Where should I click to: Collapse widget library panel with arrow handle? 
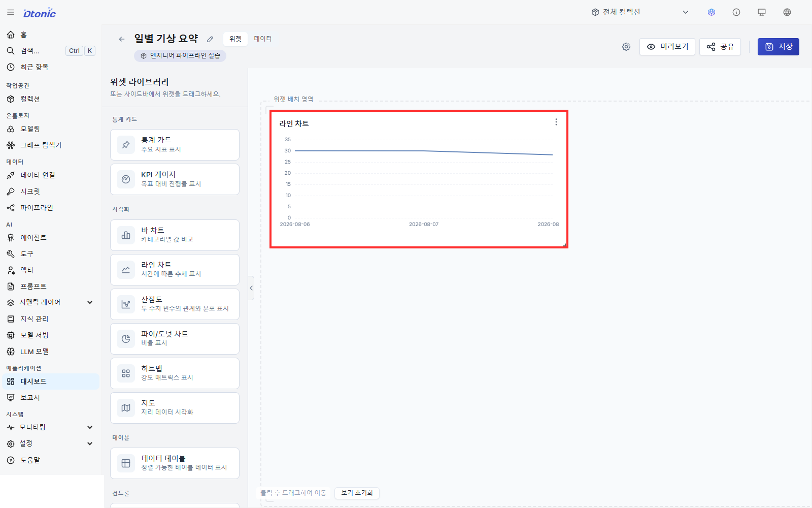(x=251, y=288)
